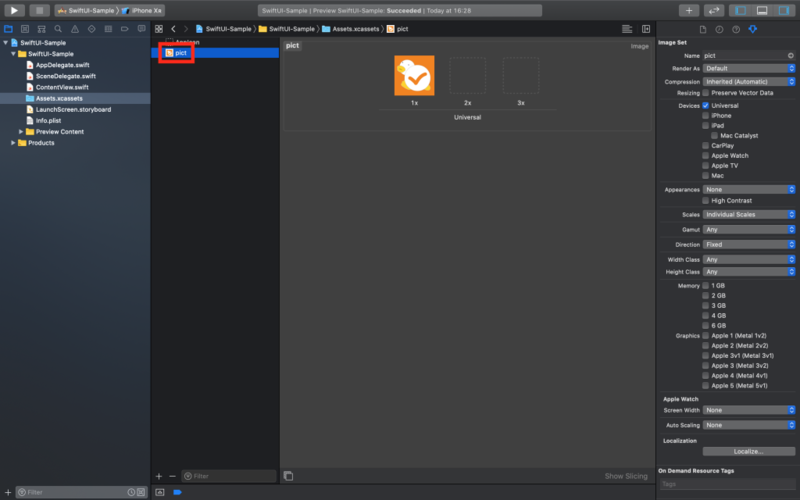800x500 pixels.
Task: Show the History inspector
Action: (x=719, y=30)
